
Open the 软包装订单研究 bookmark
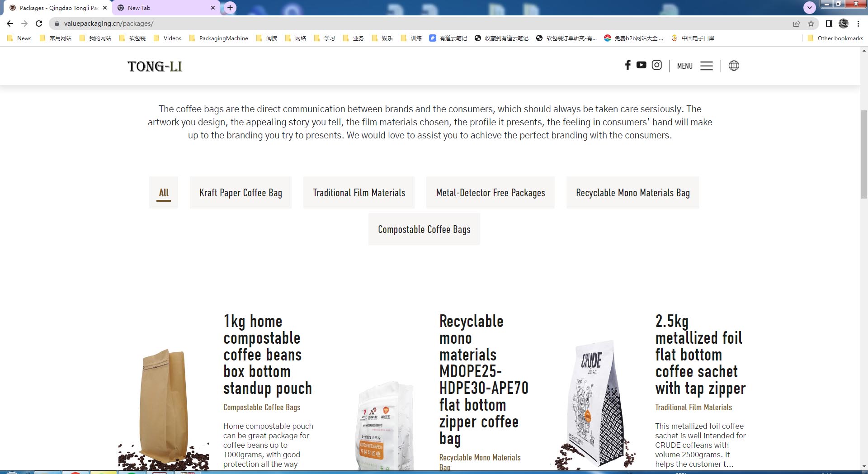(566, 38)
